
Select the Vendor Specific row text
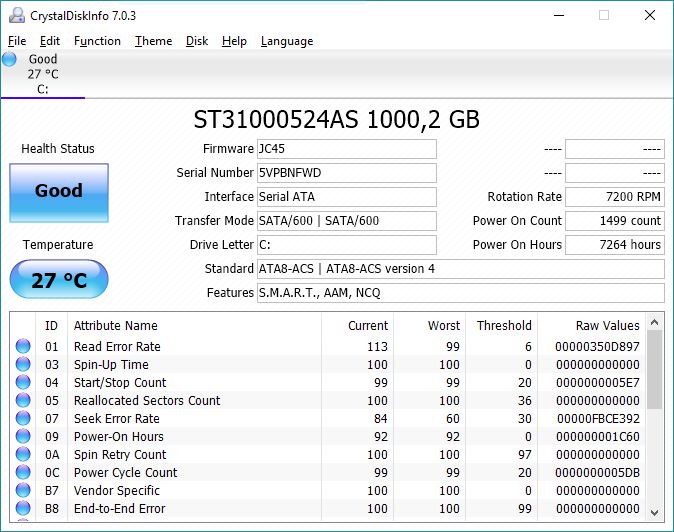tap(116, 490)
